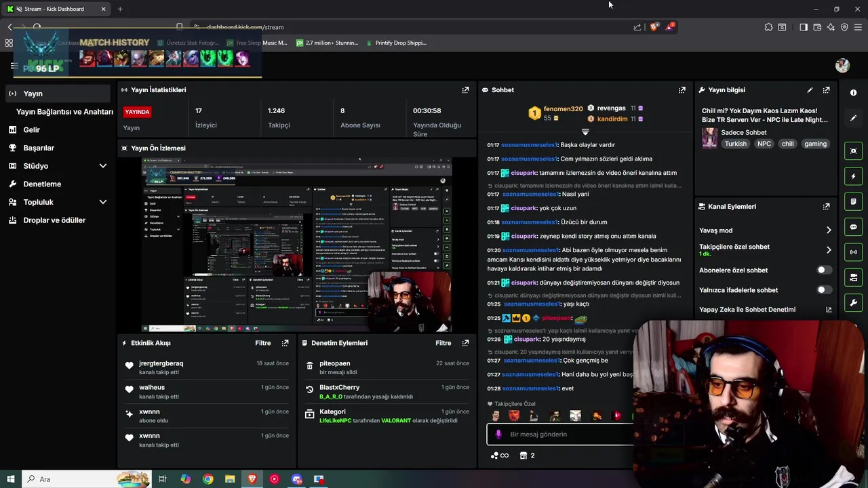Click Sadece Sohbet category thumbnail
Image resolution: width=868 pixels, height=488 pixels.
point(709,138)
